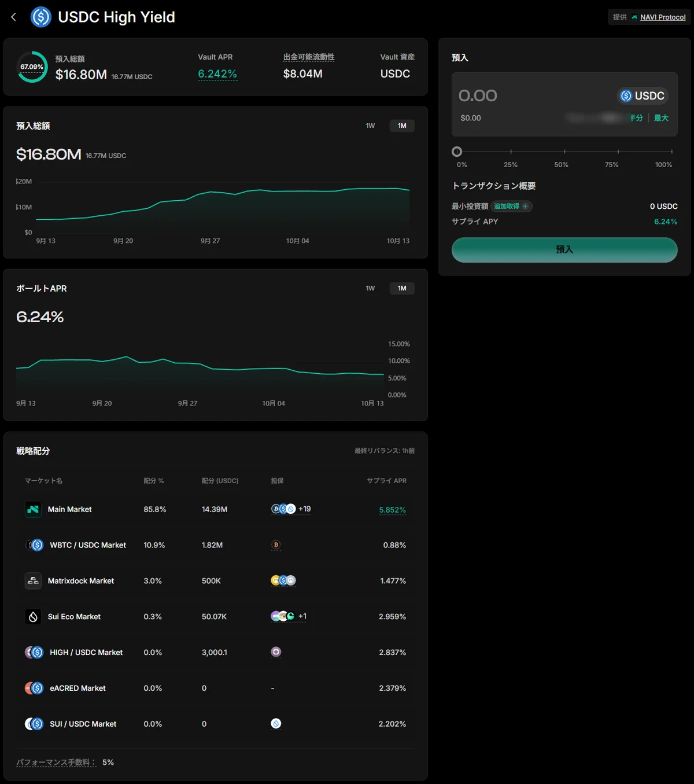Screen dimensions: 694x784
Task: Click the Bitcoin collateral icon in WBTC row
Action: pos(276,545)
